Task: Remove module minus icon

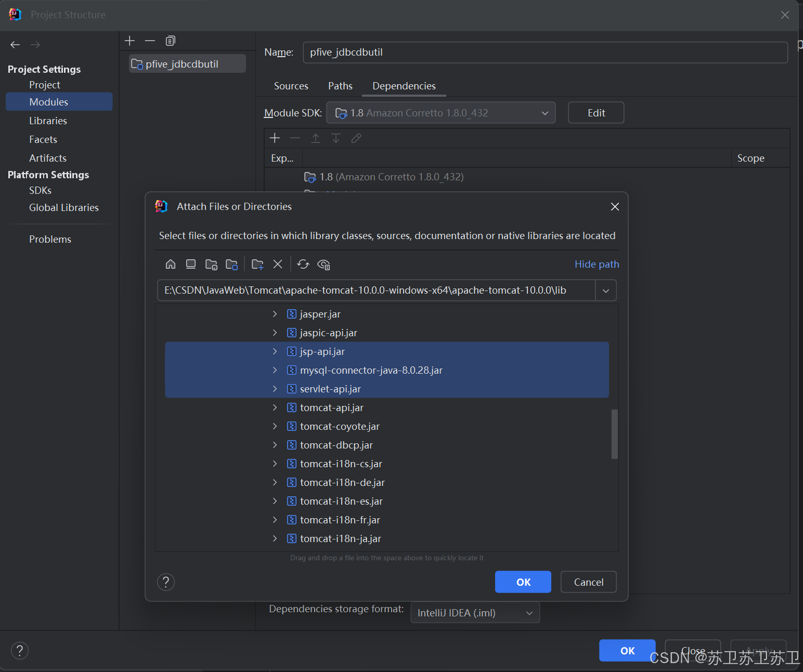Action: (150, 41)
